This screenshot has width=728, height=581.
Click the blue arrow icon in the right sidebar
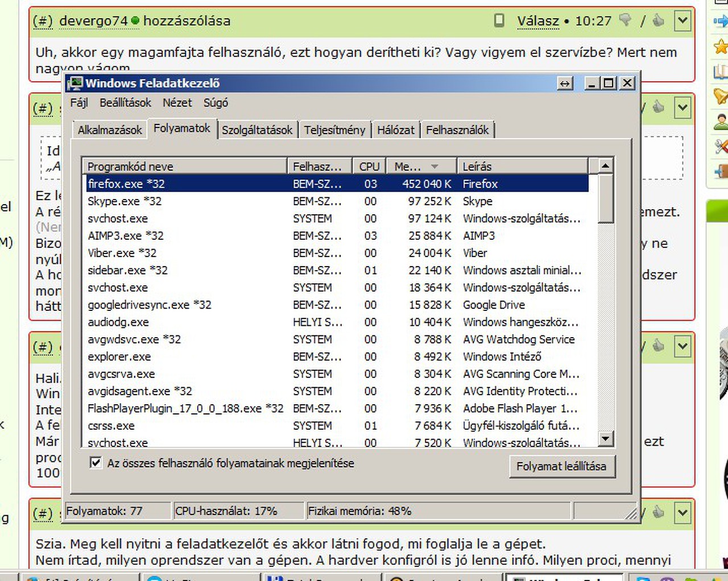click(721, 21)
